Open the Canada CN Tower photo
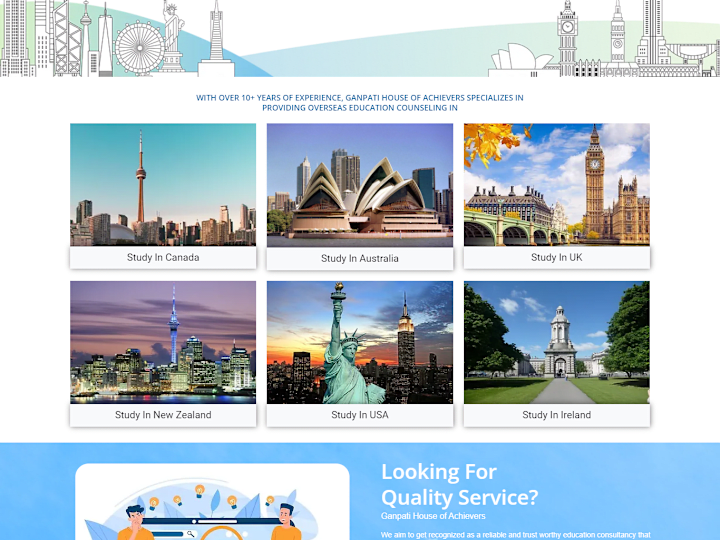This screenshot has height=540, width=720. (x=163, y=185)
